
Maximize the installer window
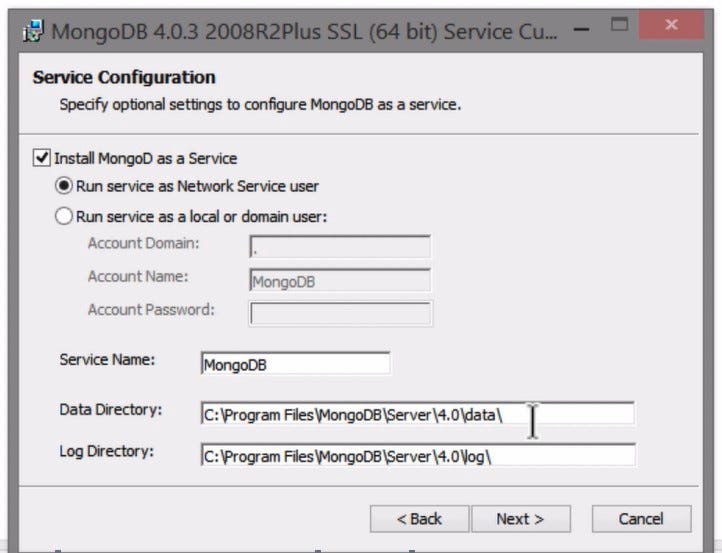point(619,24)
